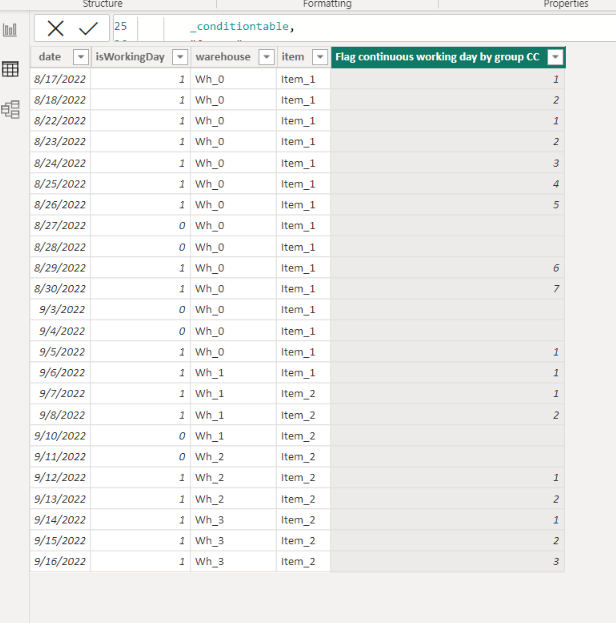Click the Wh_0 cell in 9/5/2022 row
This screenshot has height=623, width=616.
point(233,352)
